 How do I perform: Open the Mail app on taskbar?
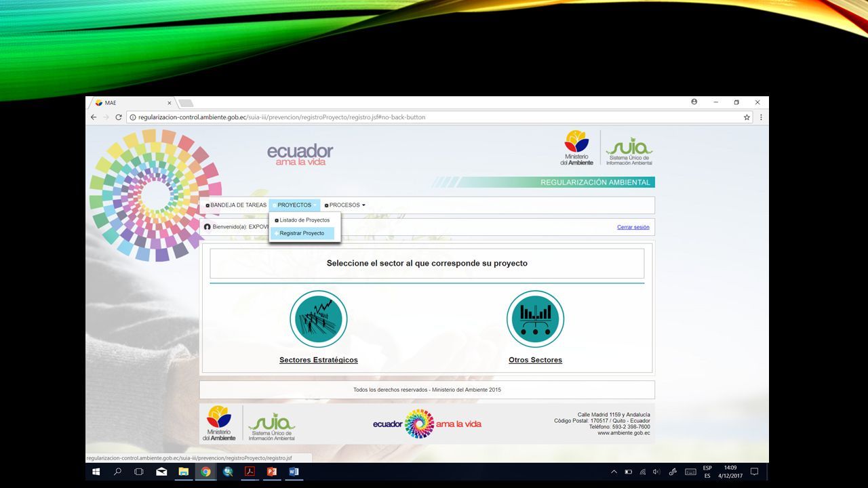pyautogui.click(x=161, y=472)
